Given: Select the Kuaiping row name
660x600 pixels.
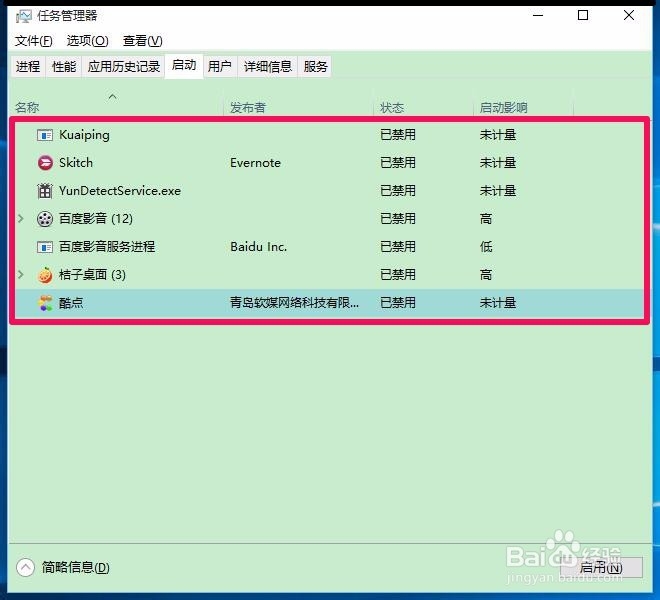Looking at the screenshot, I should [84, 135].
